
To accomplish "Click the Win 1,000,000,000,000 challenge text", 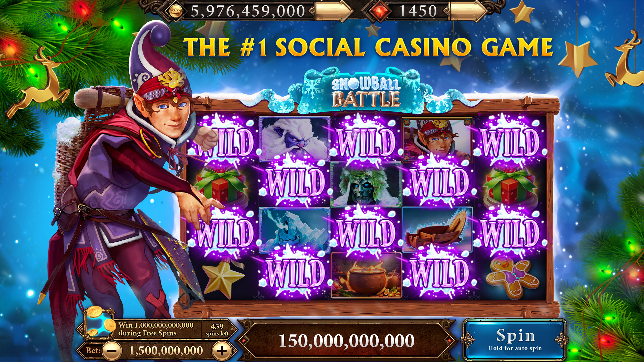I will (156, 329).
